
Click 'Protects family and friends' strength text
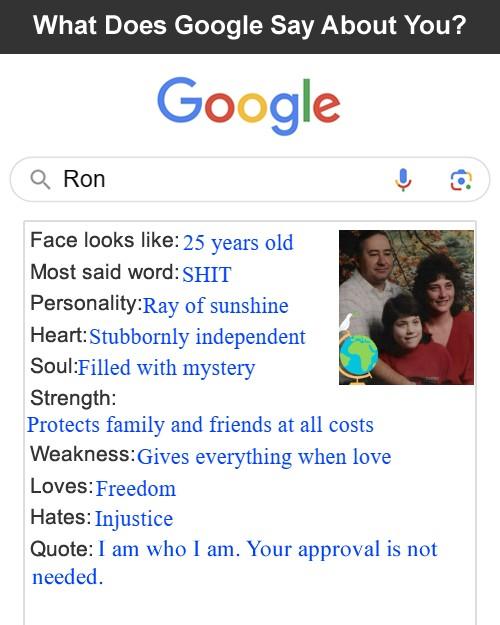200,425
